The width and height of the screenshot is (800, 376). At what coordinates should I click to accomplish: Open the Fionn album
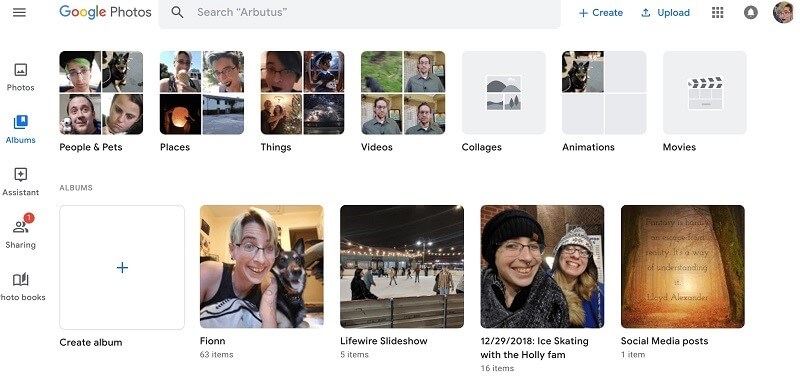(x=262, y=266)
